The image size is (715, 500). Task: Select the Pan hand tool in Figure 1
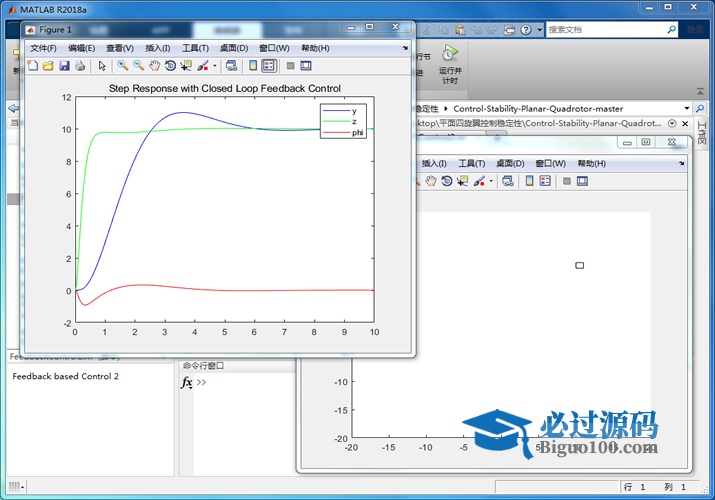[x=154, y=66]
